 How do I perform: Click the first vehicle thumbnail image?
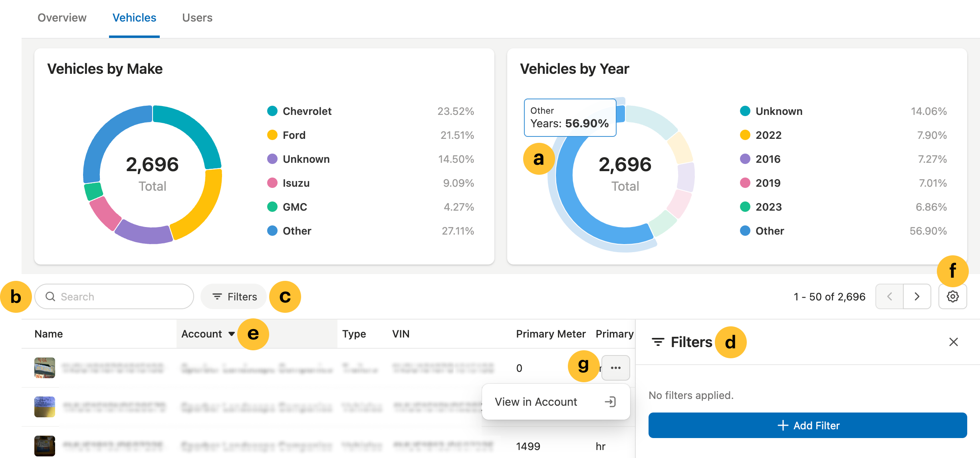pyautogui.click(x=44, y=367)
